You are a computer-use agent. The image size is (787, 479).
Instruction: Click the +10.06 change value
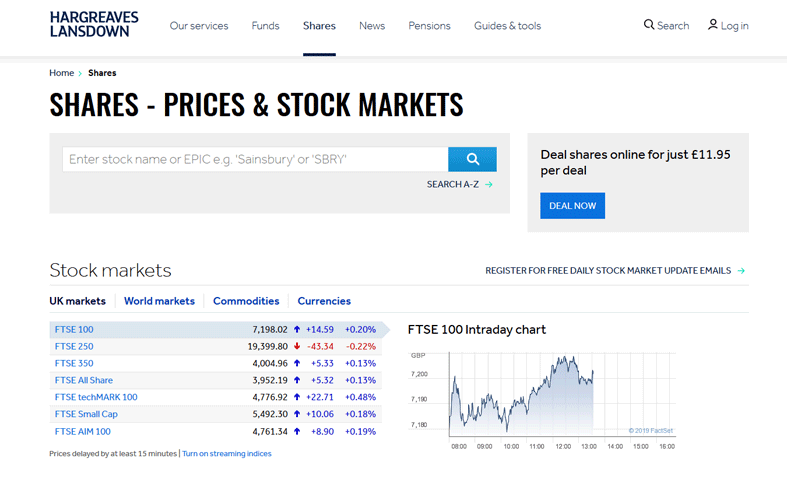(320, 414)
